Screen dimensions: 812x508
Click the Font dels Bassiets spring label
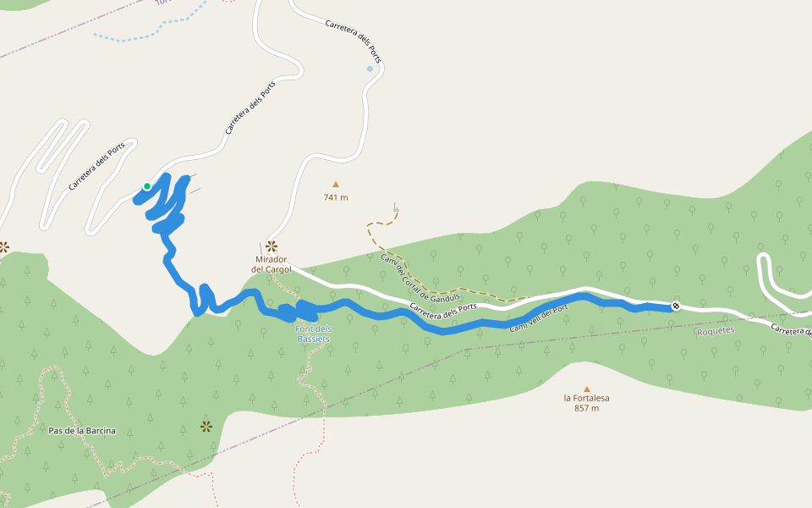point(313,334)
